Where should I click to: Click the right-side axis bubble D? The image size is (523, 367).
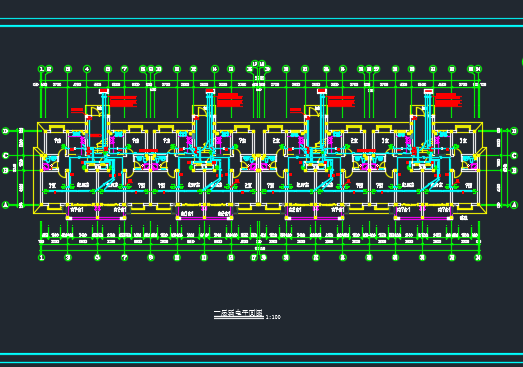point(514,131)
